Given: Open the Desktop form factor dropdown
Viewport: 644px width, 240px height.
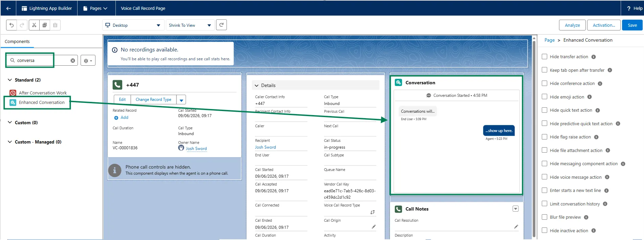Looking at the screenshot, I should click(x=133, y=25).
